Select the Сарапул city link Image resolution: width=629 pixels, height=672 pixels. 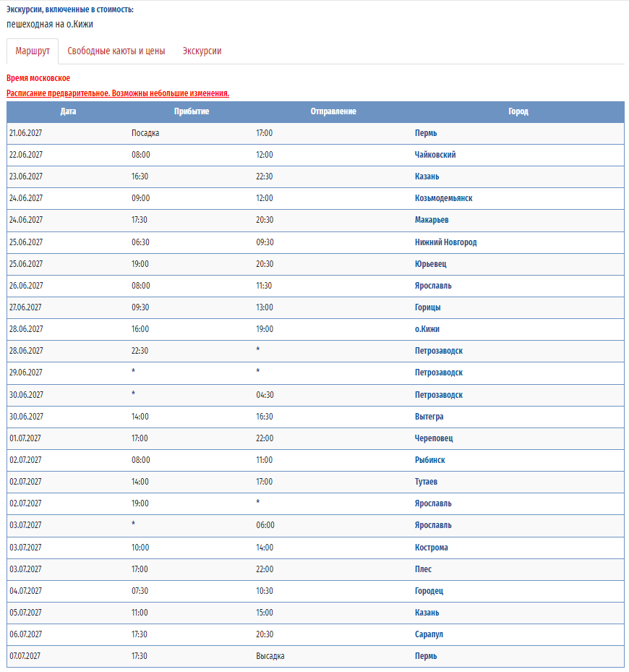[x=429, y=634]
